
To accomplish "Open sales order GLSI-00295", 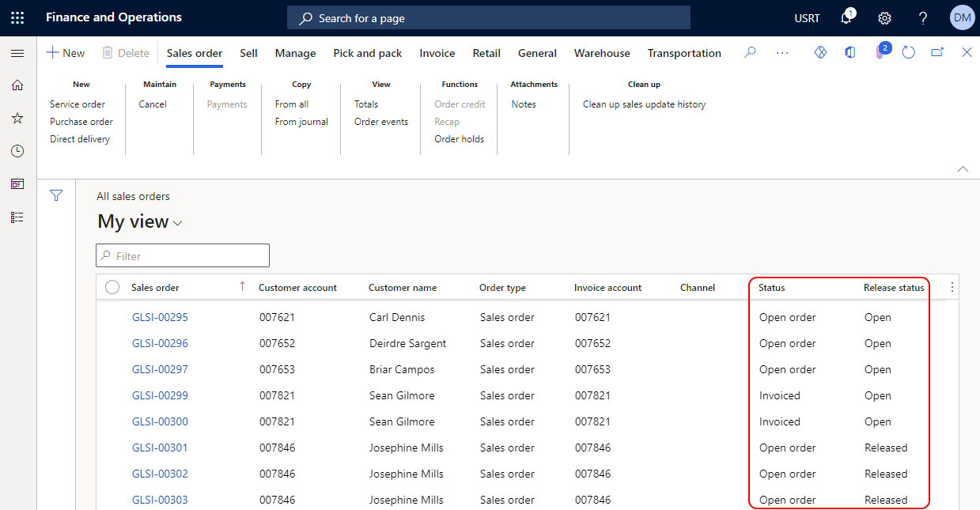I will [x=160, y=317].
